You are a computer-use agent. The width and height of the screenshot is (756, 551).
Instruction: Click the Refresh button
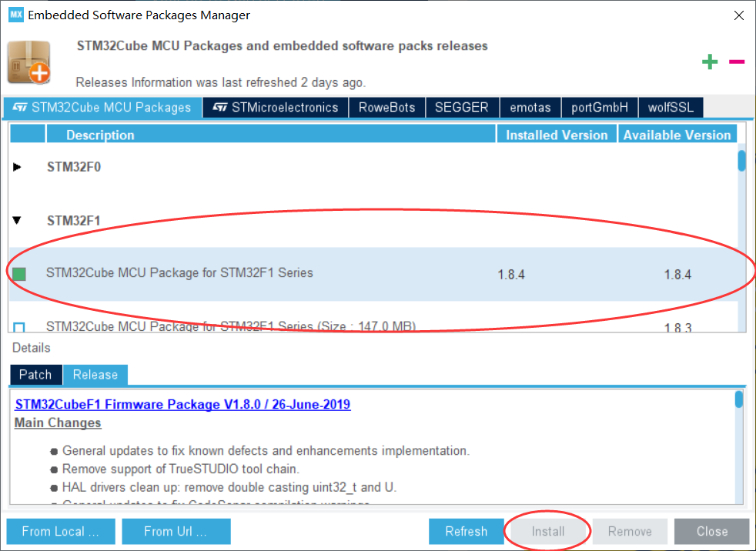[x=466, y=531]
